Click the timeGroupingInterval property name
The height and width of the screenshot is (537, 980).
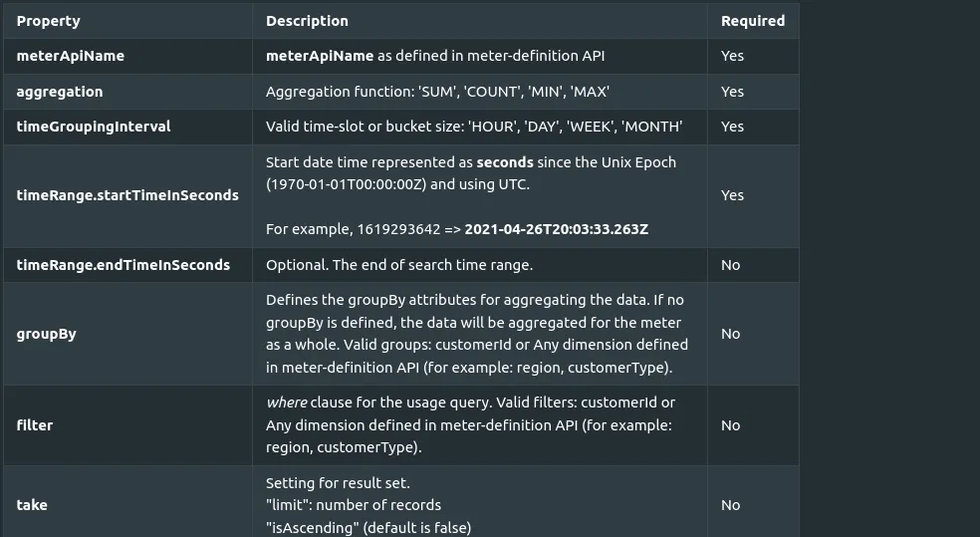click(94, 127)
